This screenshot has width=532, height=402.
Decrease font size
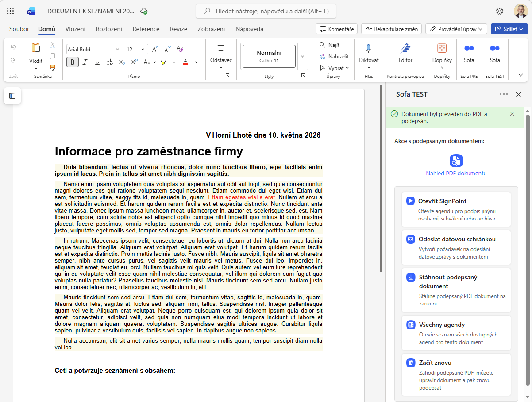(167, 49)
